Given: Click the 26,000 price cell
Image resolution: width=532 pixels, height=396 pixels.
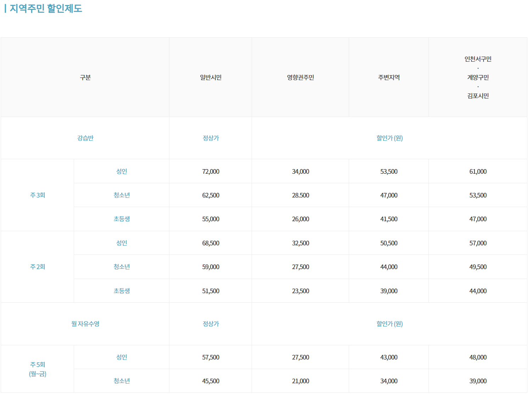Looking at the screenshot, I should click(301, 219).
